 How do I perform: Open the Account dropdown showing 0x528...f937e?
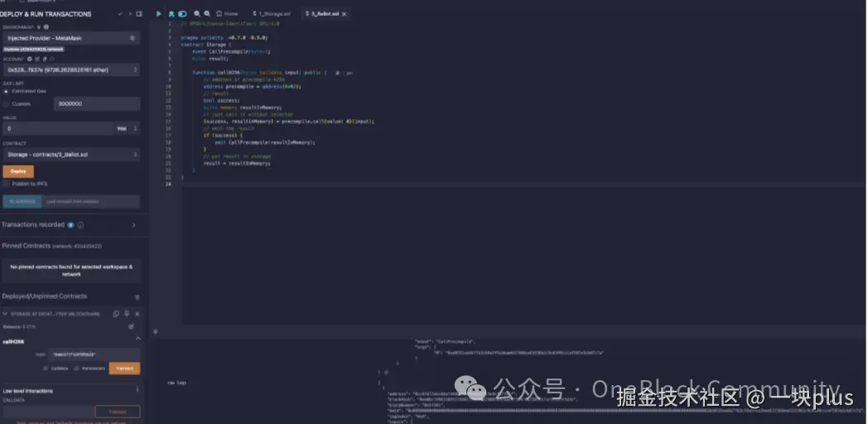tap(71, 70)
